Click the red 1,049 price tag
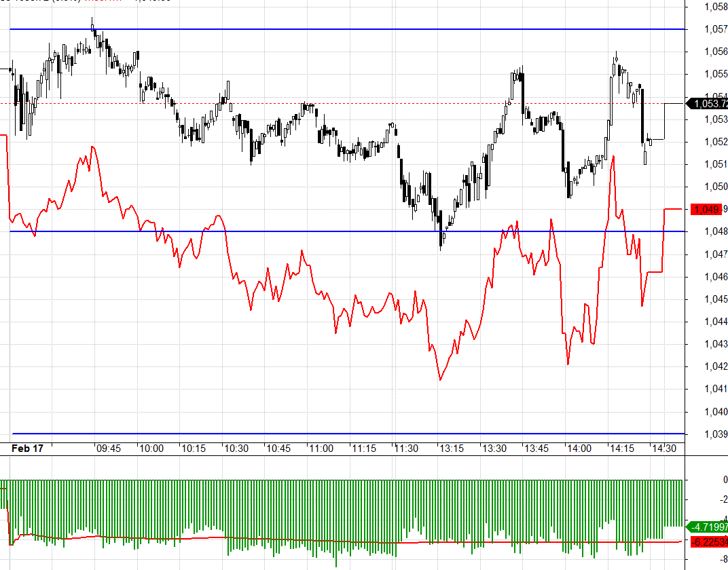The image size is (728, 570). click(706, 210)
